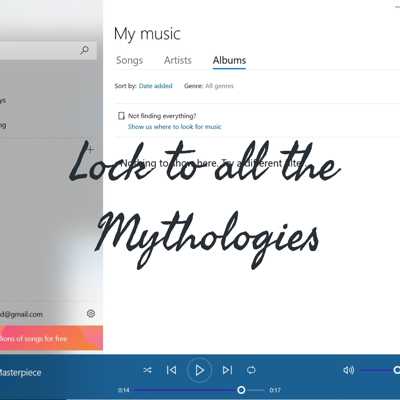Select the Albums tab
This screenshot has height=400, width=400.
(229, 60)
